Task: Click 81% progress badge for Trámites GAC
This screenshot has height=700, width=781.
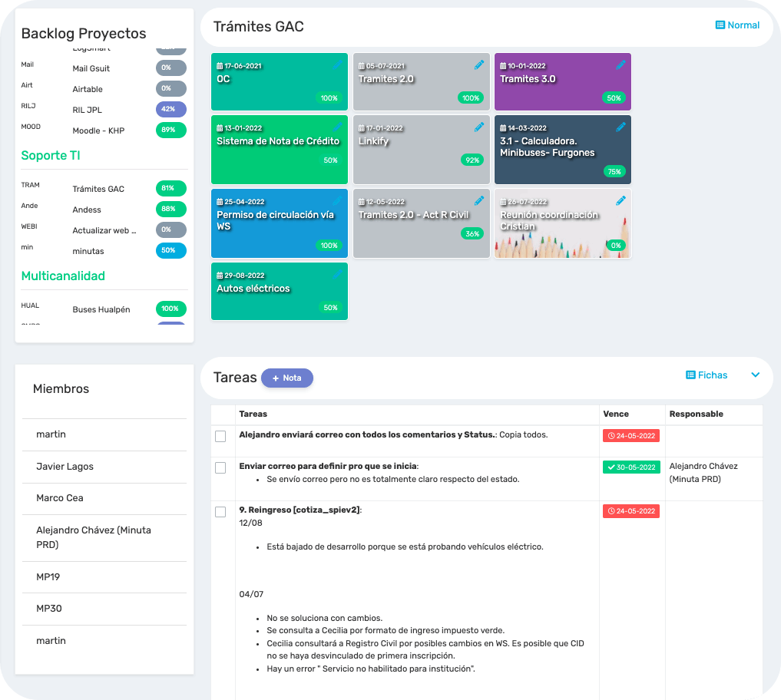Action: [170, 188]
